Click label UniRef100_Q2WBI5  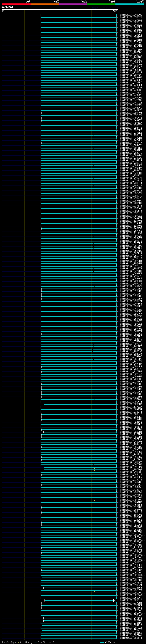tap(131, 600)
